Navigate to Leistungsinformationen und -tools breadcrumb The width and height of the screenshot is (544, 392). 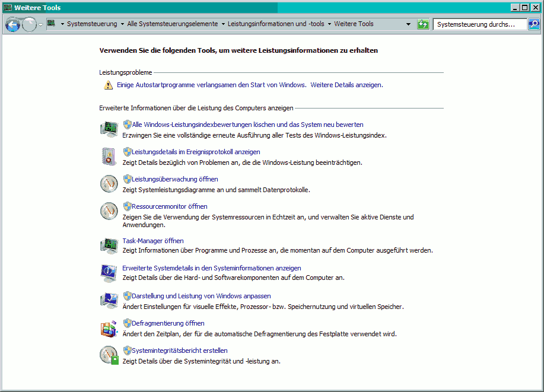click(276, 24)
